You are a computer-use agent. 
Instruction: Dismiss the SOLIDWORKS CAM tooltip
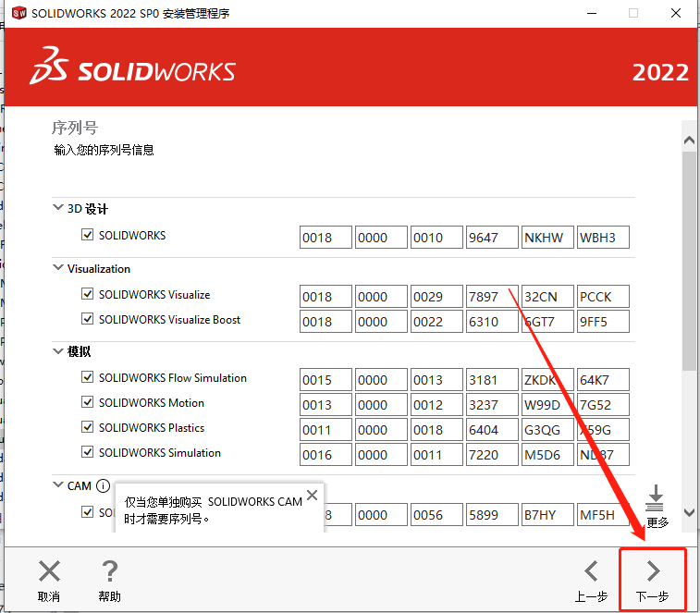[312, 495]
